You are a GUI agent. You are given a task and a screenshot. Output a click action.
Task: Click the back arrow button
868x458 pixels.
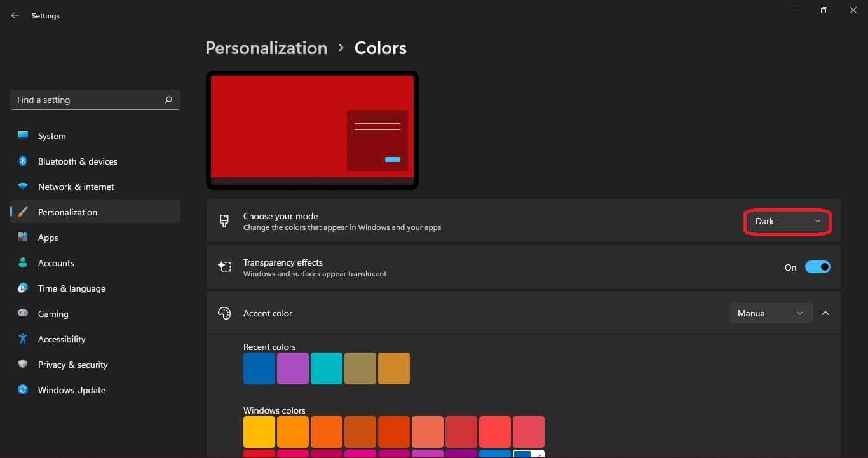click(15, 16)
